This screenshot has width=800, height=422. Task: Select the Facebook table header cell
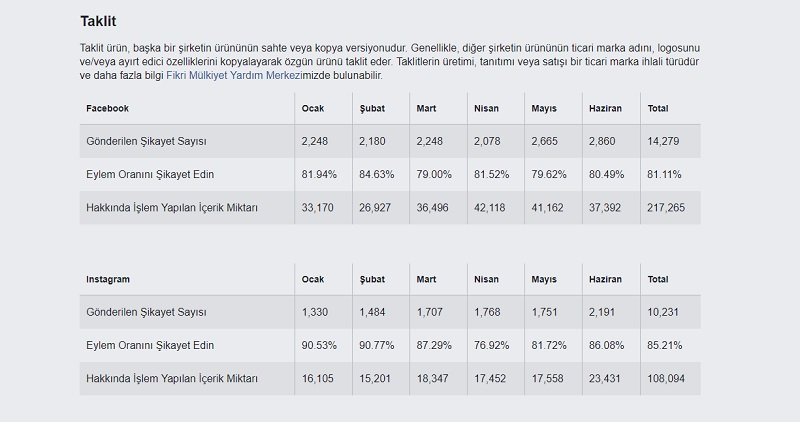point(108,108)
